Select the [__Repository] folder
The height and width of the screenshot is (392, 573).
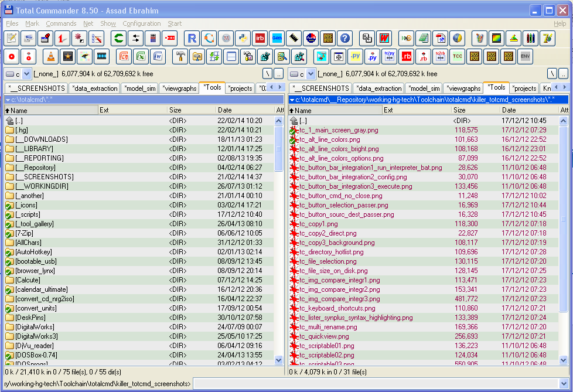pyautogui.click(x=139, y=168)
